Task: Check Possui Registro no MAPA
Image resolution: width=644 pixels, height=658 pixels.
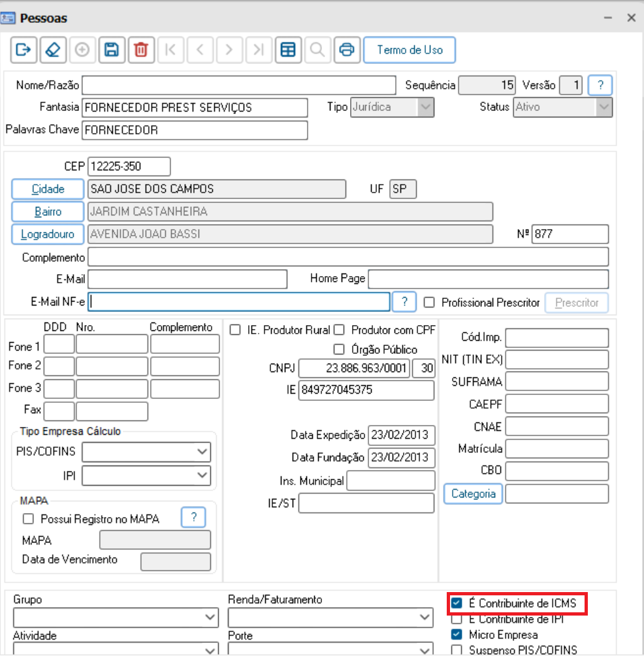Action: (x=28, y=519)
